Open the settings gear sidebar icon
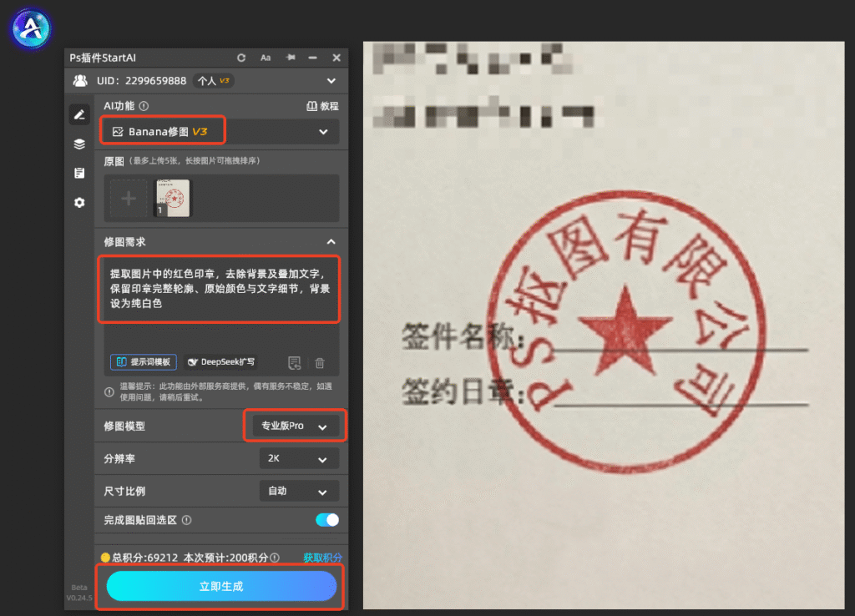The image size is (855, 616). tap(79, 203)
